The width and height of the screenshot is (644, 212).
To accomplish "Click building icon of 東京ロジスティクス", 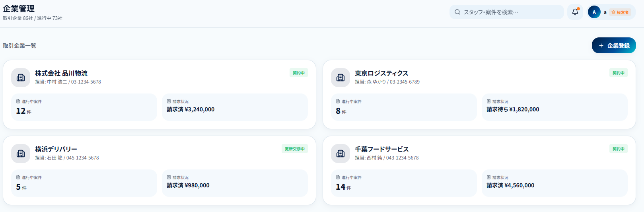I will (340, 78).
